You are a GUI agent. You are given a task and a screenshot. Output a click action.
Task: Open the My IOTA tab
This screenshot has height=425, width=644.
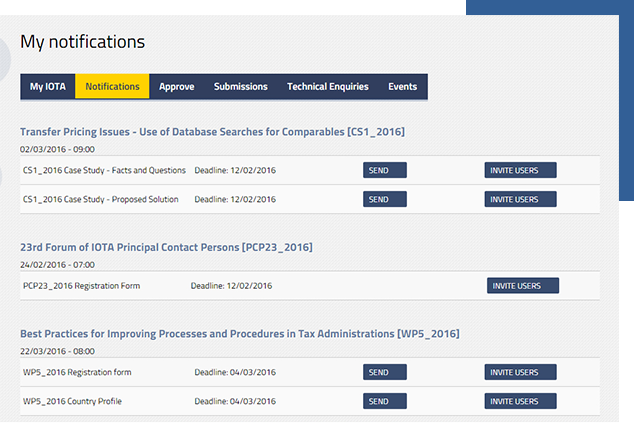[47, 87]
